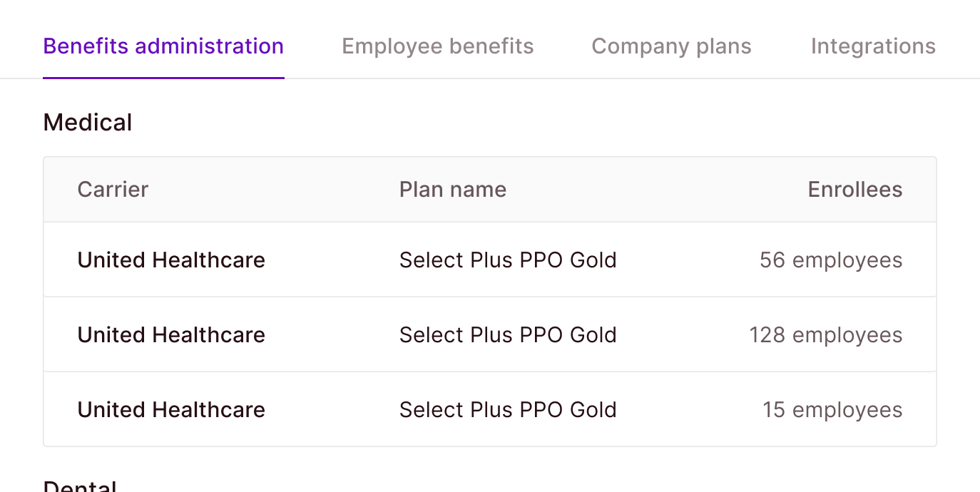Select United Healthcare in the 15-employee row
The height and width of the screenshot is (492, 980).
coord(171,410)
